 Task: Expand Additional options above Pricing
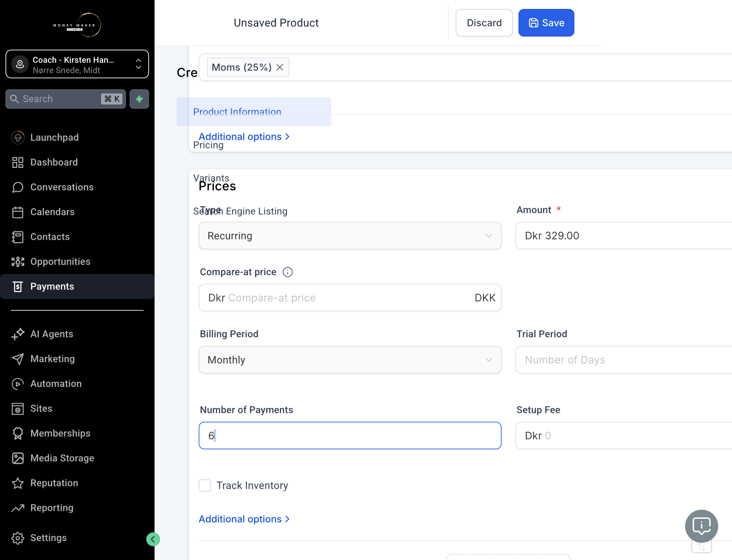pyautogui.click(x=244, y=137)
